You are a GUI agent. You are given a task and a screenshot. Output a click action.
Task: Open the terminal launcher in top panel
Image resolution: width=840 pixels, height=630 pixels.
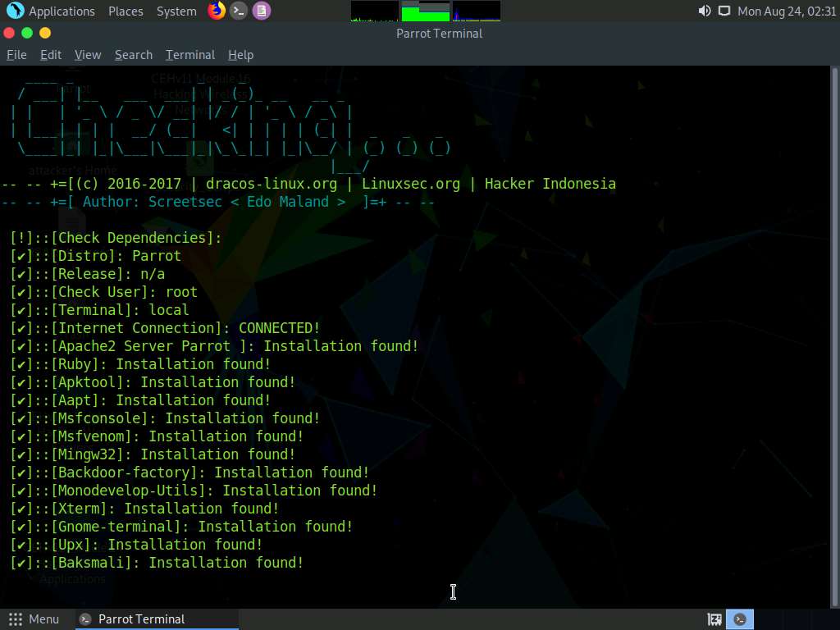(239, 11)
